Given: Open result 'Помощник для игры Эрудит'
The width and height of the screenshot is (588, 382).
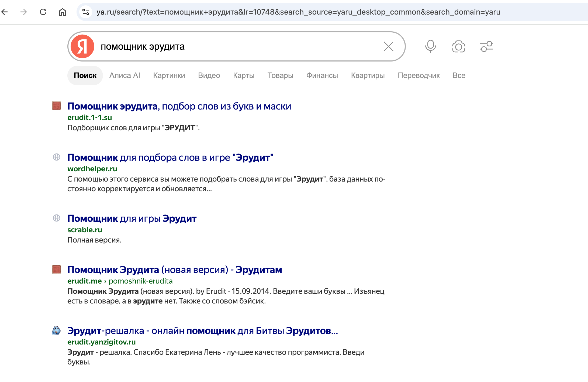Looking at the screenshot, I should pos(132,219).
